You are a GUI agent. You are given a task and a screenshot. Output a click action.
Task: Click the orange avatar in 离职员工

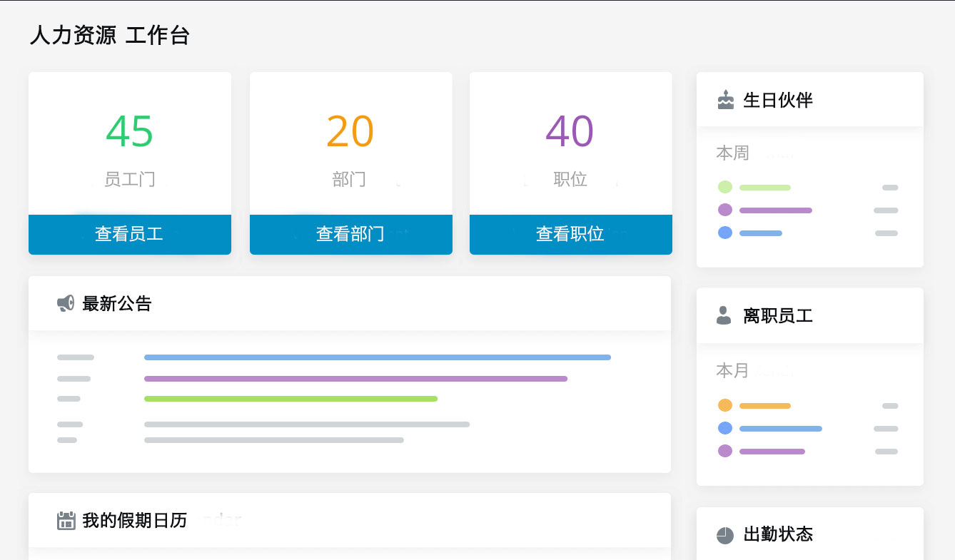725,405
